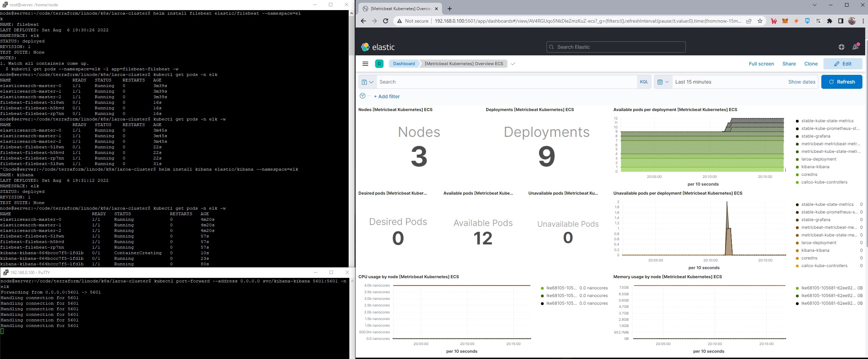Screen dimensions: 868x359
Task: Reload the Kibana page in browser
Action: [386, 21]
